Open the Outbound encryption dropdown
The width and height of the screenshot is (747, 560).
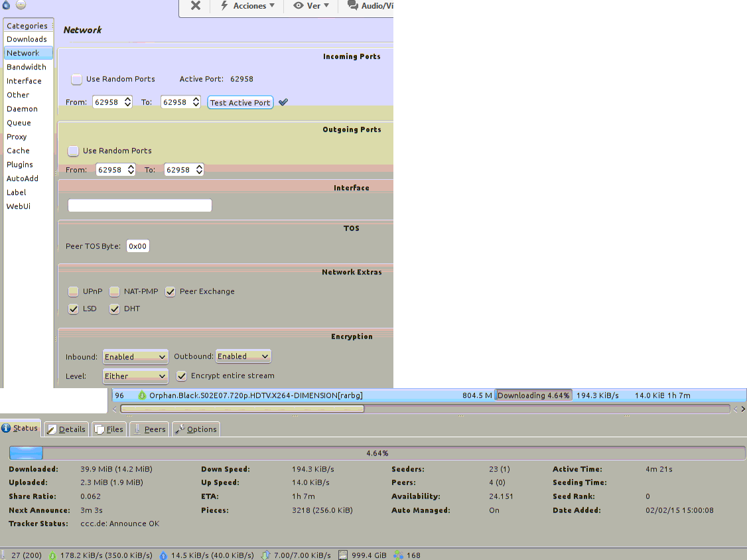click(x=243, y=356)
